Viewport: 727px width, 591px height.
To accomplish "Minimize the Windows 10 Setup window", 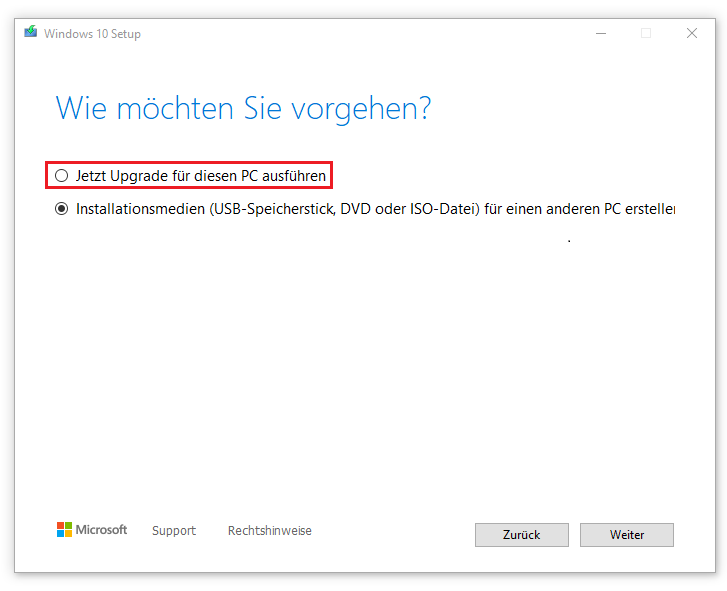I will [599, 33].
